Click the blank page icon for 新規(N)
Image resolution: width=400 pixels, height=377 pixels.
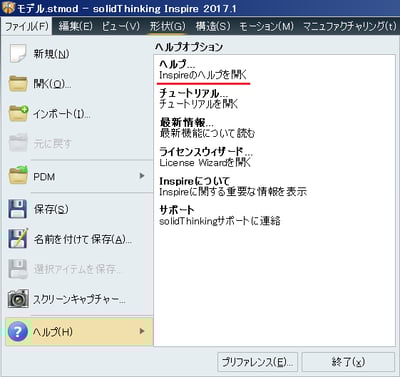(18, 53)
